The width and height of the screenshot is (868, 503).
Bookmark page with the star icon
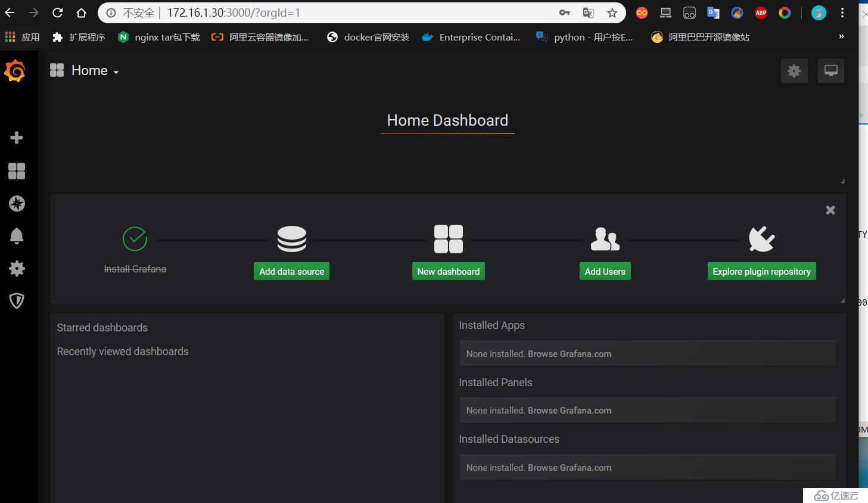tap(612, 13)
